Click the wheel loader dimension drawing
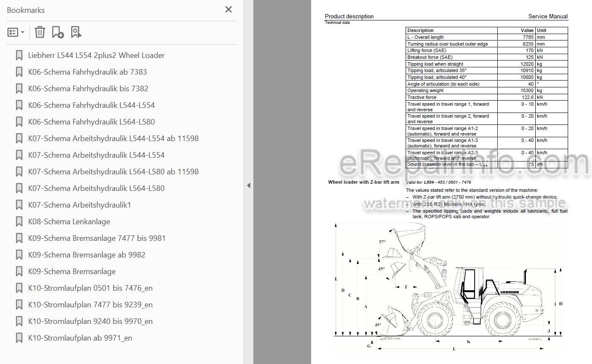This screenshot has width=592, height=364. [x=449, y=286]
